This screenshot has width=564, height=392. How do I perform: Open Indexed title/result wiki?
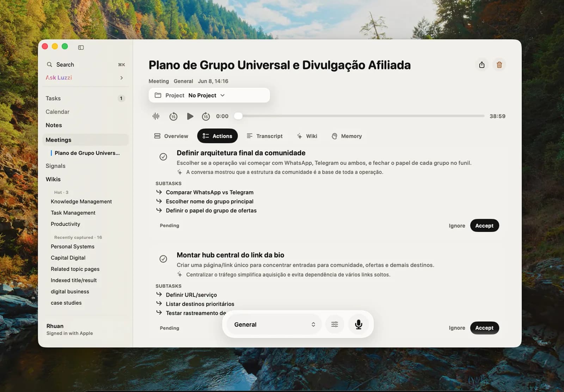point(74,281)
